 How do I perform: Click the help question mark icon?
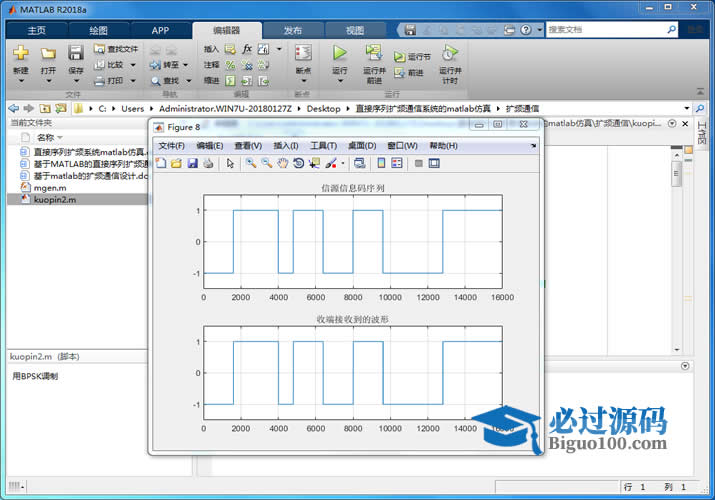(526, 30)
